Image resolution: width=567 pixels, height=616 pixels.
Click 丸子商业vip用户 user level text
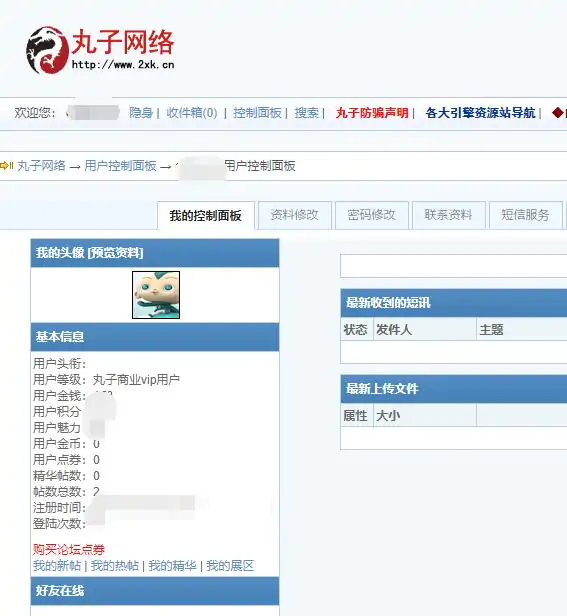coord(136,380)
